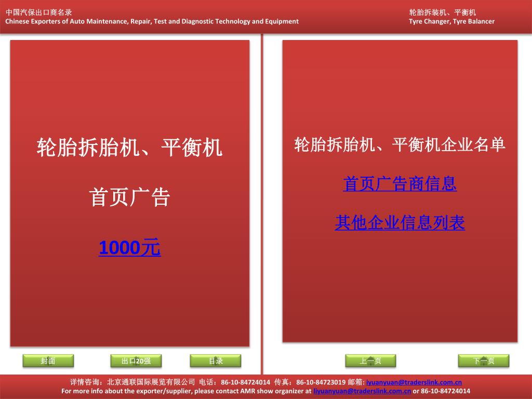This screenshot has height=399, width=532.
Task: Click the green 封面 cover button
Action: (48, 361)
